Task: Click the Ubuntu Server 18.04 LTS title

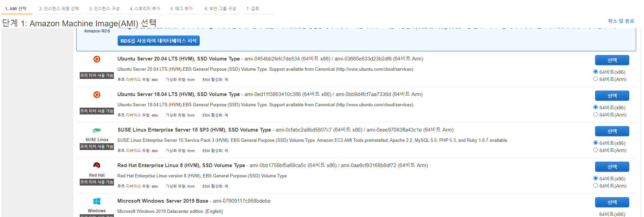Action: coord(179,94)
